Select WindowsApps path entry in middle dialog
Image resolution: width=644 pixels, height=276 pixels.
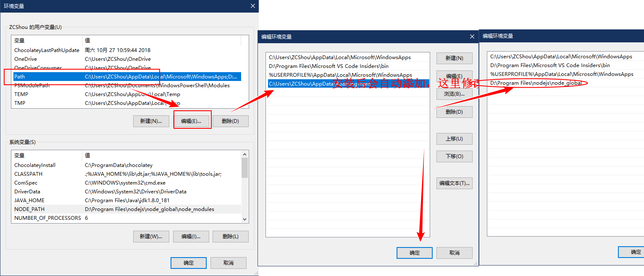(348, 57)
